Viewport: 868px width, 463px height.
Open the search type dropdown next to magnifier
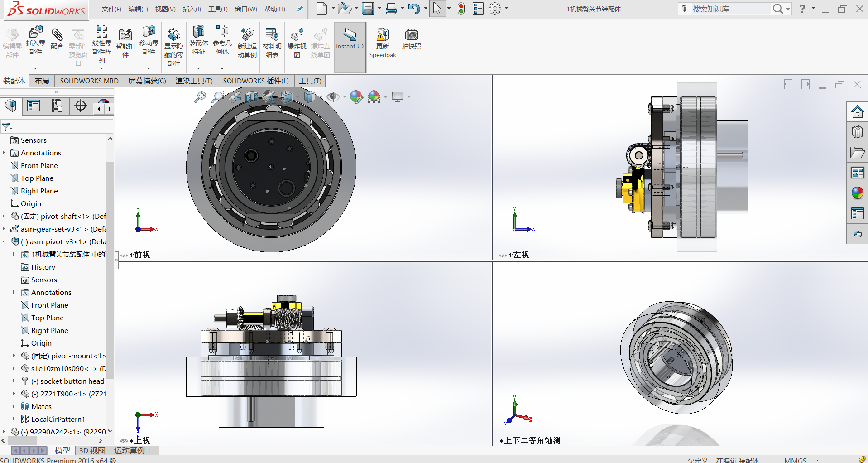pyautogui.click(x=788, y=9)
